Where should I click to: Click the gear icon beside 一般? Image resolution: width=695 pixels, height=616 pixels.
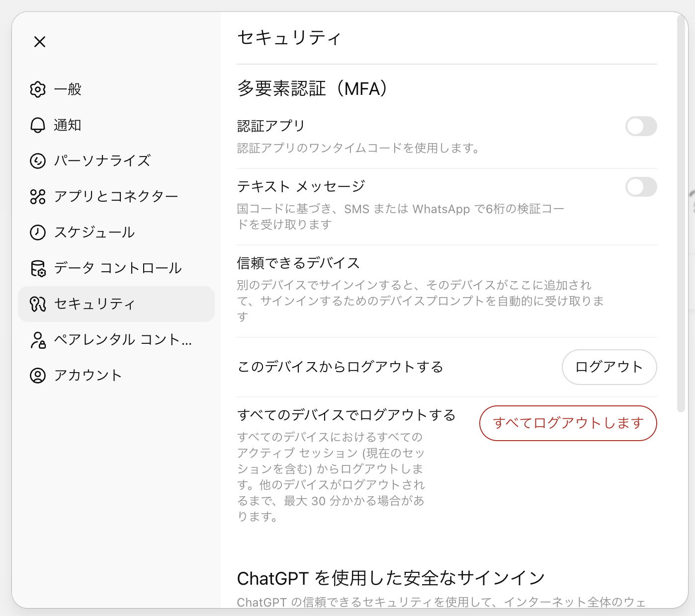coord(38,89)
